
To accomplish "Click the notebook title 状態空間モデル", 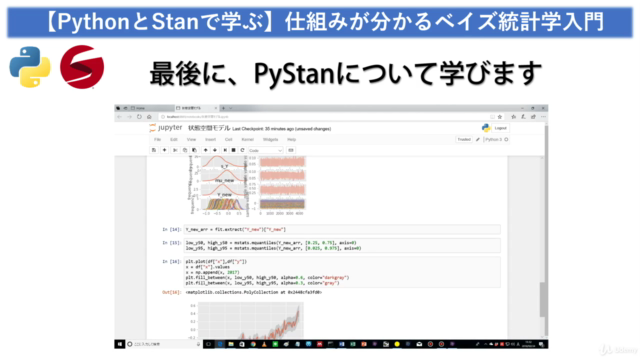I will (209, 128).
